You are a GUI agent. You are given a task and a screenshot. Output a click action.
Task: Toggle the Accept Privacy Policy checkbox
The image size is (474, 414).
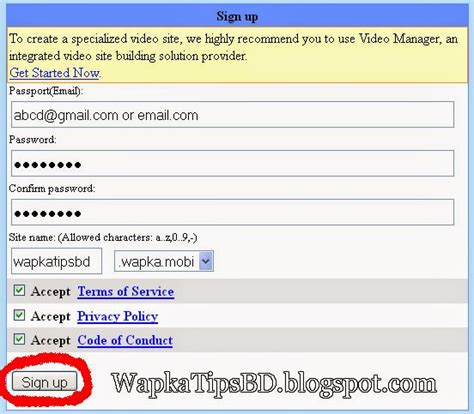click(x=19, y=315)
